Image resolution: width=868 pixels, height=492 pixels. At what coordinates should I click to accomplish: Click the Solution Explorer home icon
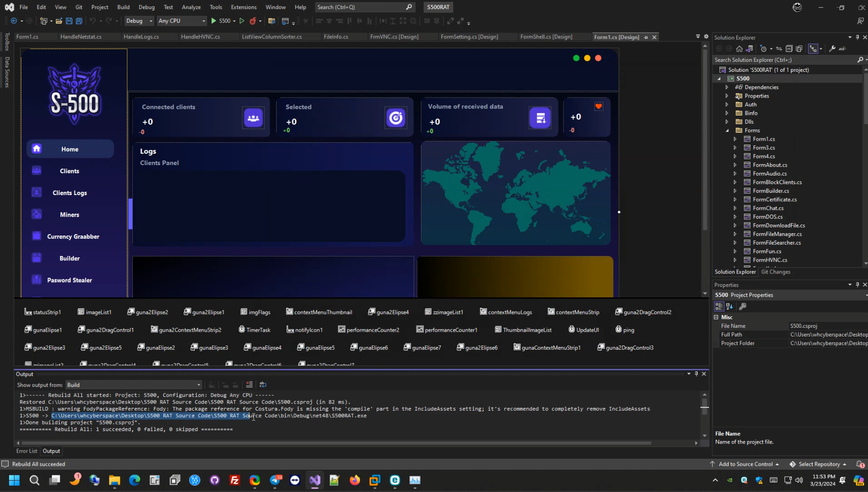point(739,49)
